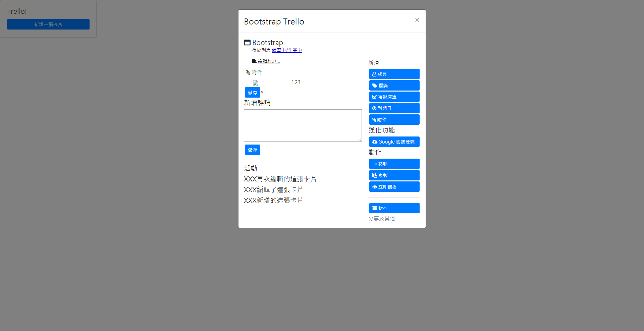Image resolution: width=644 pixels, height=331 pixels.
Task: Click the Bootstrap card title text
Action: [268, 43]
